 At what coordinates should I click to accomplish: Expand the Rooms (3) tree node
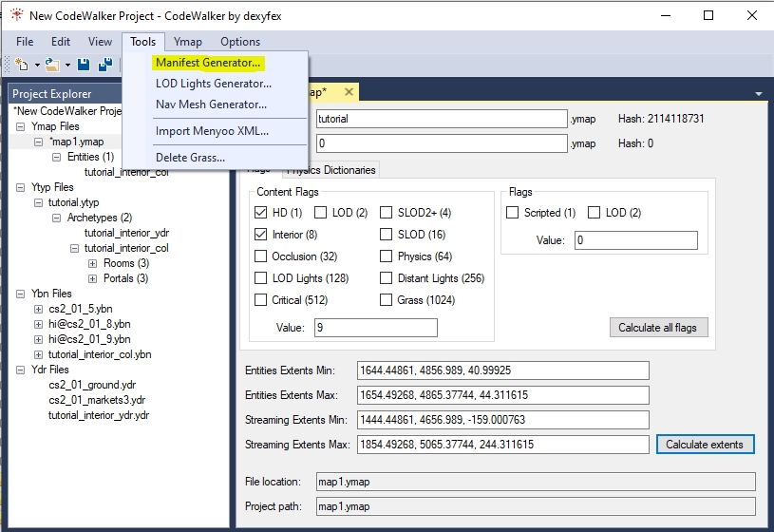pos(92,263)
